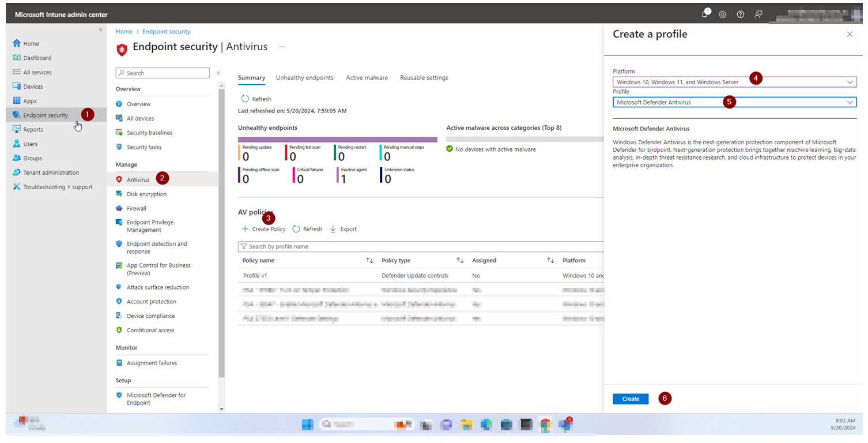Open the help question mark icon

click(741, 14)
